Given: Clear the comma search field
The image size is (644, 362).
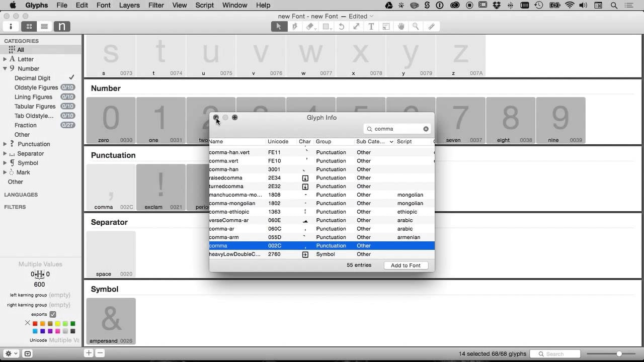Looking at the screenshot, I should pos(426,129).
